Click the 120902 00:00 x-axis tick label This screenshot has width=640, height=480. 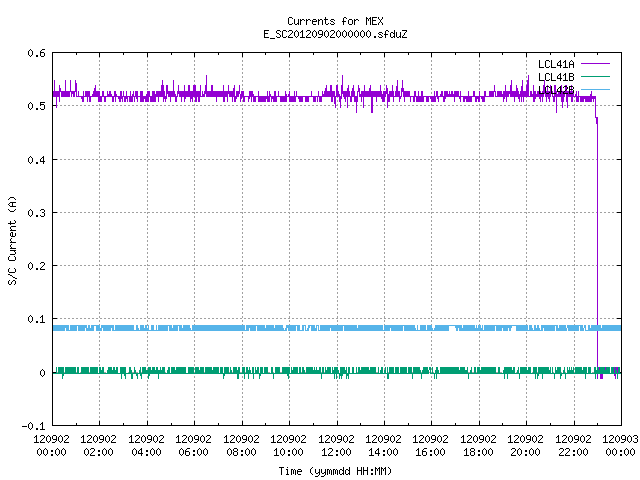point(51,445)
